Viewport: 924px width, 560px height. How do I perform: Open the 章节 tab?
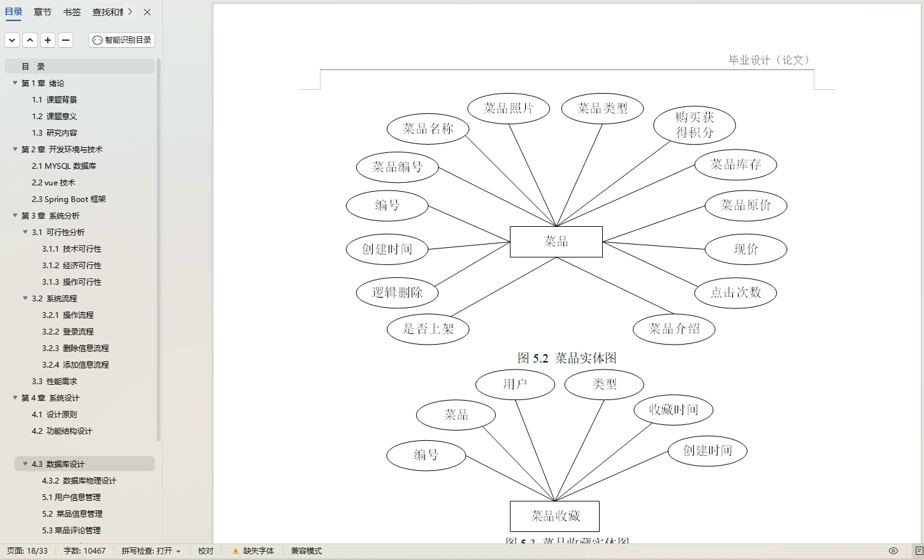[x=43, y=12]
